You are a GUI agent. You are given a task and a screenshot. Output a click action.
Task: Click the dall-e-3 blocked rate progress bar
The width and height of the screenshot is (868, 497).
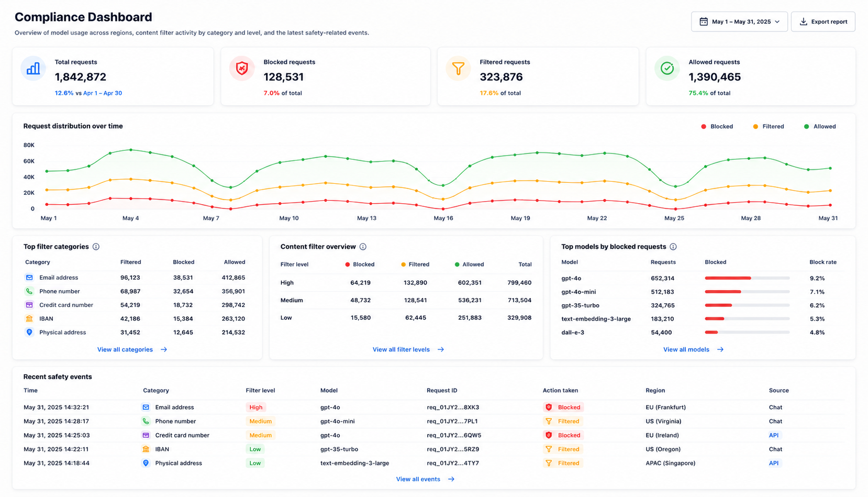coord(747,332)
